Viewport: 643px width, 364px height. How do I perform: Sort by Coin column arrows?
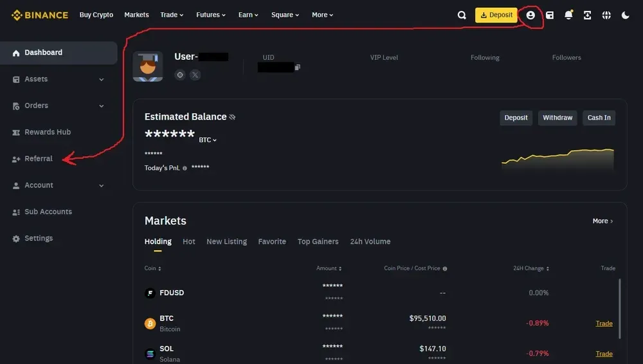click(x=159, y=268)
